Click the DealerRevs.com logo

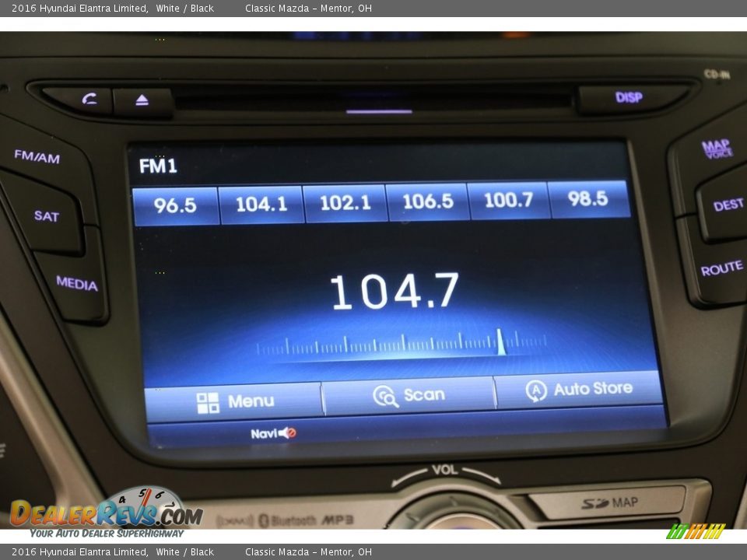pos(106,513)
